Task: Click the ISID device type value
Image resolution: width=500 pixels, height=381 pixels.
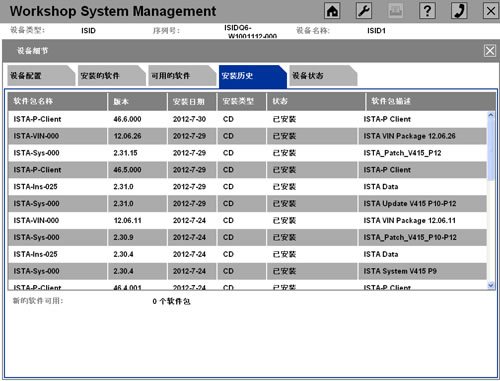Action: (88, 31)
